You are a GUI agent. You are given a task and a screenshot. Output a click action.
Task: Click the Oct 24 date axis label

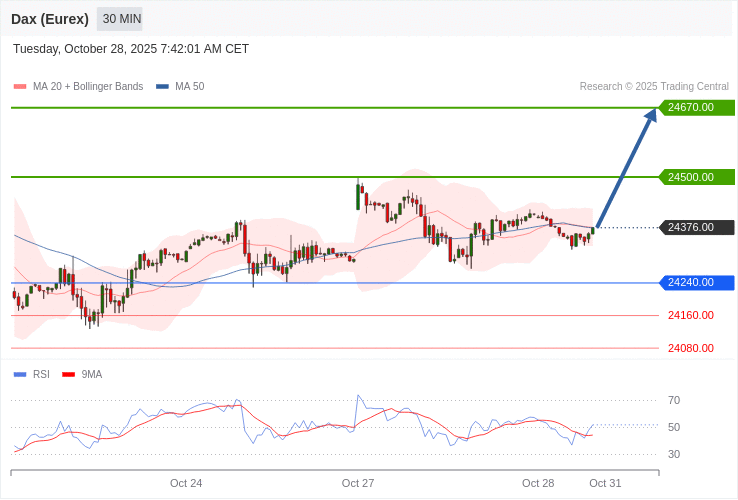(x=186, y=483)
